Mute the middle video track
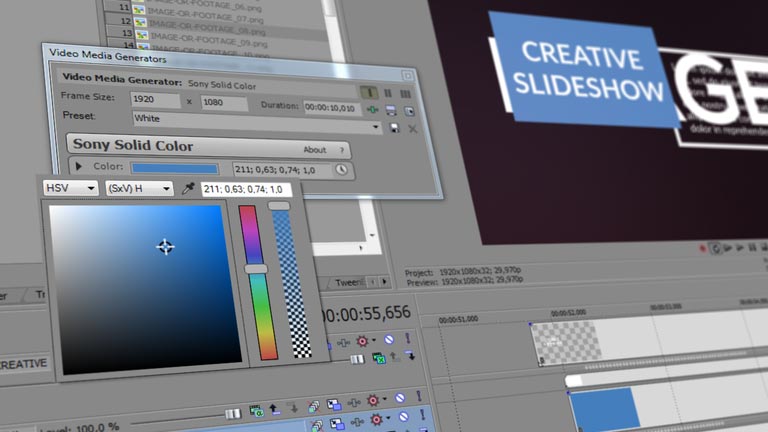 click(400, 398)
